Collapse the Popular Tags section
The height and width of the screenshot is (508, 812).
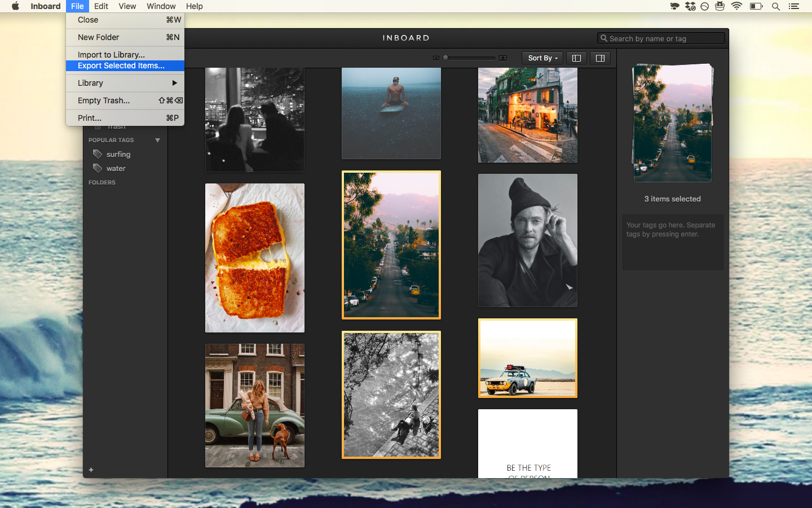click(x=157, y=140)
